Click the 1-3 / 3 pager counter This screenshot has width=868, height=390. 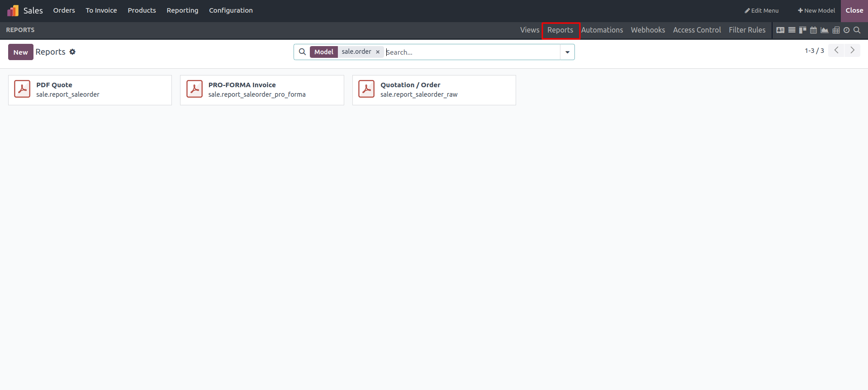814,51
